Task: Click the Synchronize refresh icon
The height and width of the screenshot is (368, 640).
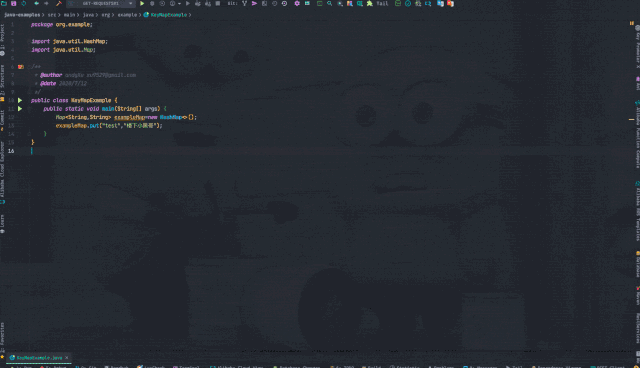Action: tap(24, 3)
